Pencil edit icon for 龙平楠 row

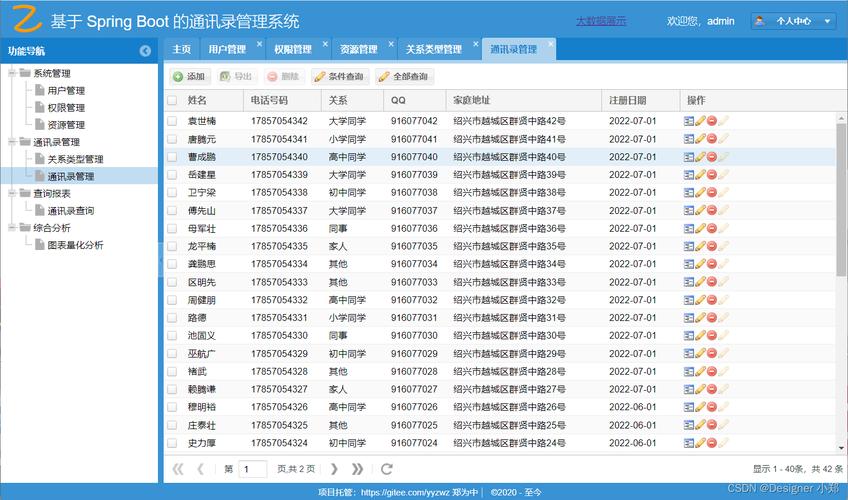pyautogui.click(x=700, y=246)
